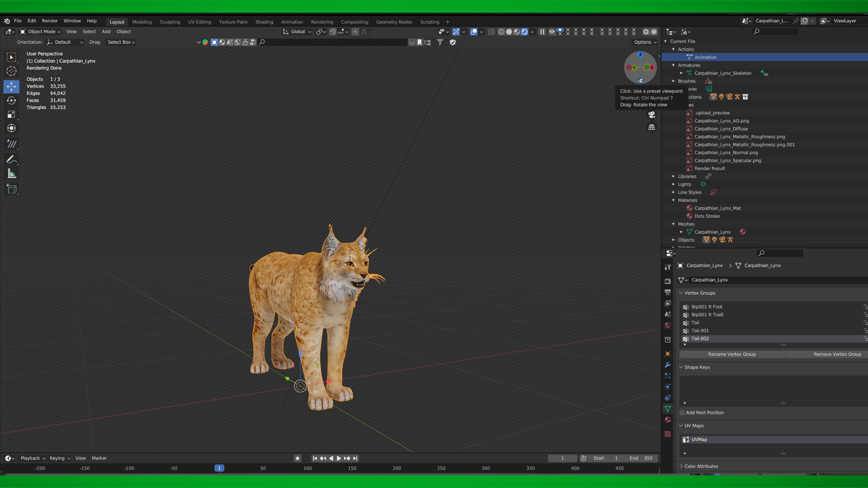Select the Select Box tool
Image resolution: width=868 pixels, height=488 pixels.
[11, 57]
